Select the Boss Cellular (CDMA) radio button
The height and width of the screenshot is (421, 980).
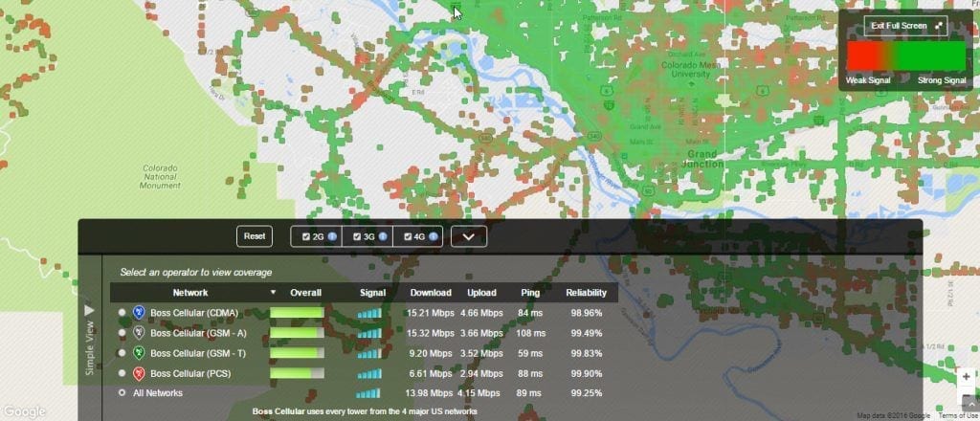[x=122, y=312]
